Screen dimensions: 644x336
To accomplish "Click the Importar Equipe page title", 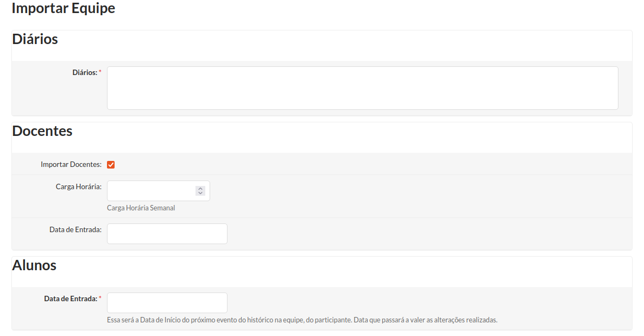I will [63, 8].
